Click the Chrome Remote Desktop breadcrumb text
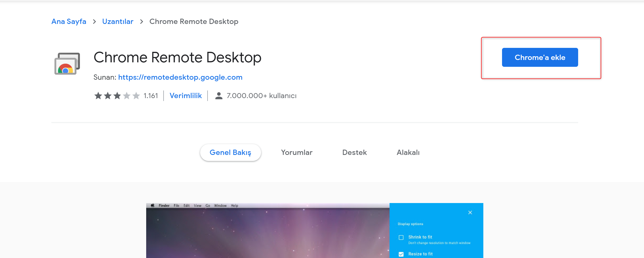This screenshot has height=258, width=644. pyautogui.click(x=194, y=22)
